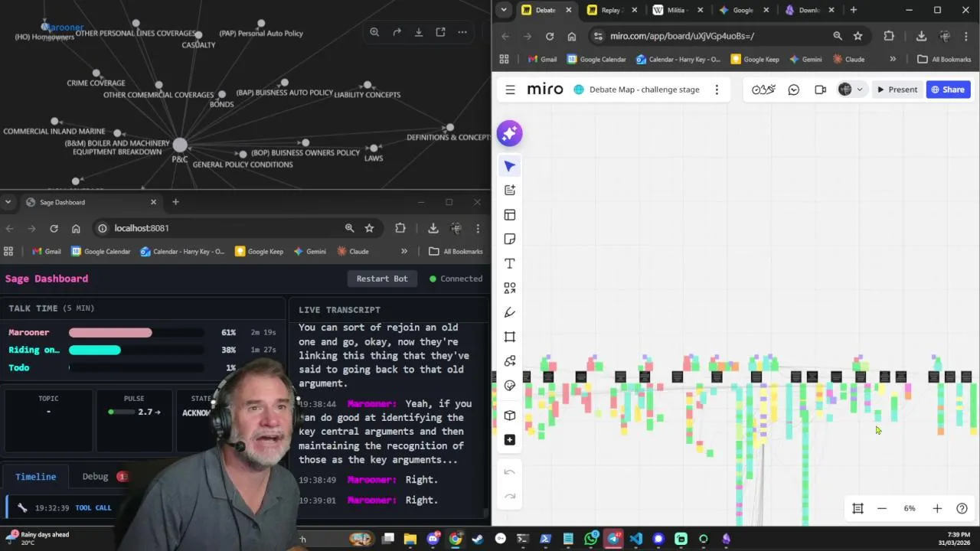Open Miro reactions and timer tools
Viewport: 980px width, 551px height.
tap(763, 90)
